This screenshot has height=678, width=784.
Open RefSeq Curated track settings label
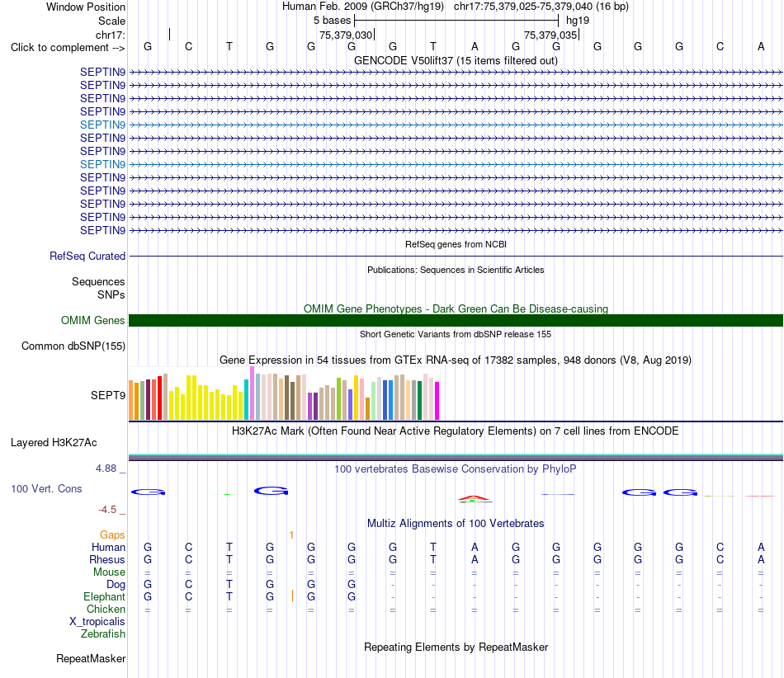point(87,256)
